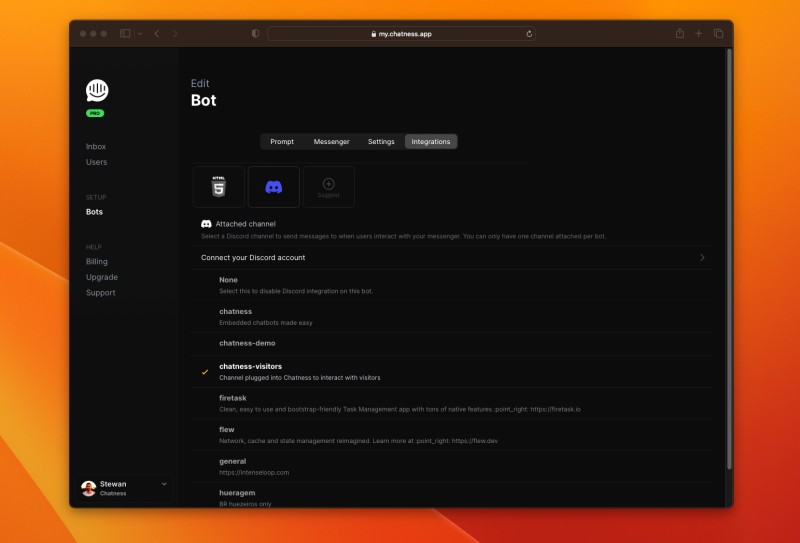This screenshot has width=800, height=543.
Task: Click the Chatness logo in the sidebar
Action: point(97,91)
